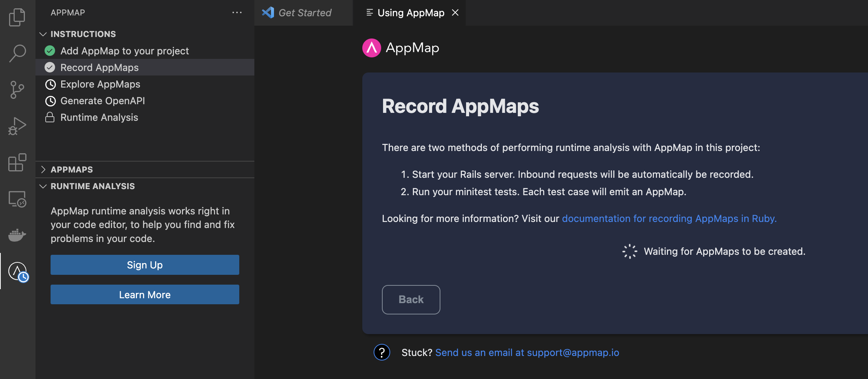This screenshot has width=868, height=379.
Task: Collapse the INSTRUCTIONS section
Action: click(x=43, y=34)
